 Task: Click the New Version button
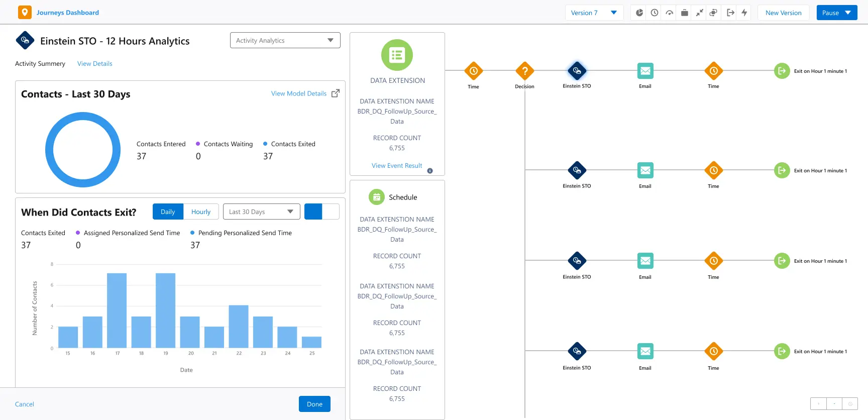(784, 13)
